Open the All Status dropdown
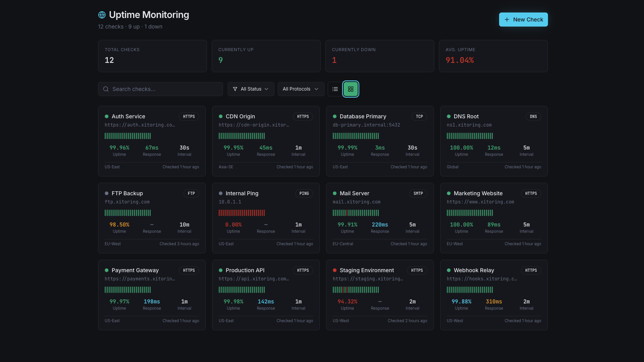The height and width of the screenshot is (362, 644). click(251, 89)
